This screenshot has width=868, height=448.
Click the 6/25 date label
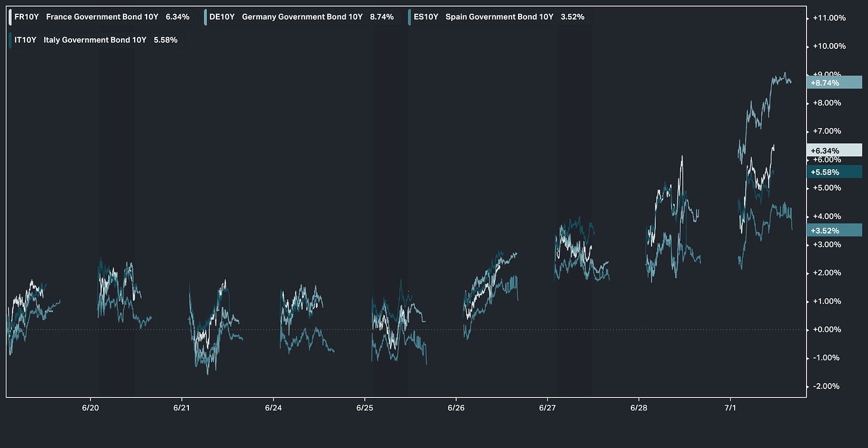click(x=364, y=408)
